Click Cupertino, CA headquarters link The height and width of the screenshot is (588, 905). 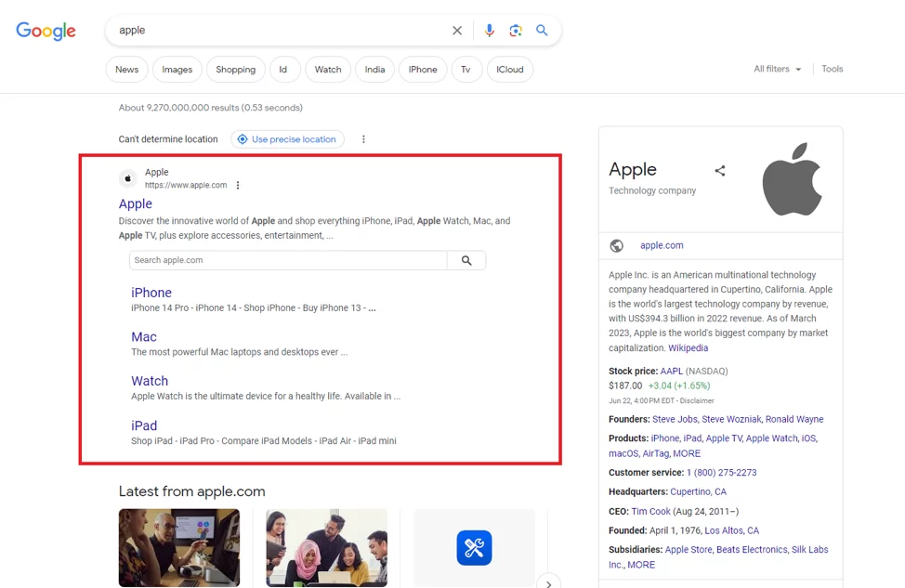tap(699, 491)
